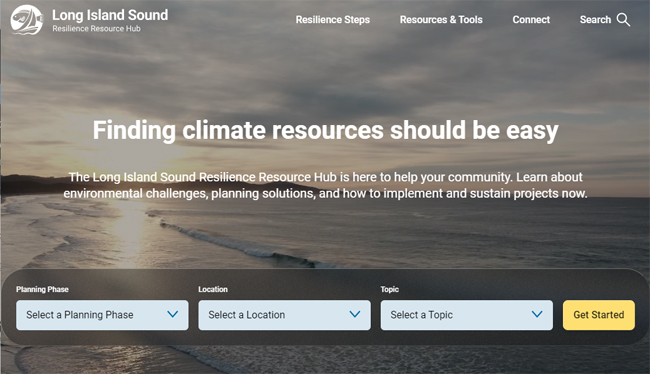Open the Select a Planning Phase dropdown
This screenshot has height=374, width=650.
click(x=102, y=315)
